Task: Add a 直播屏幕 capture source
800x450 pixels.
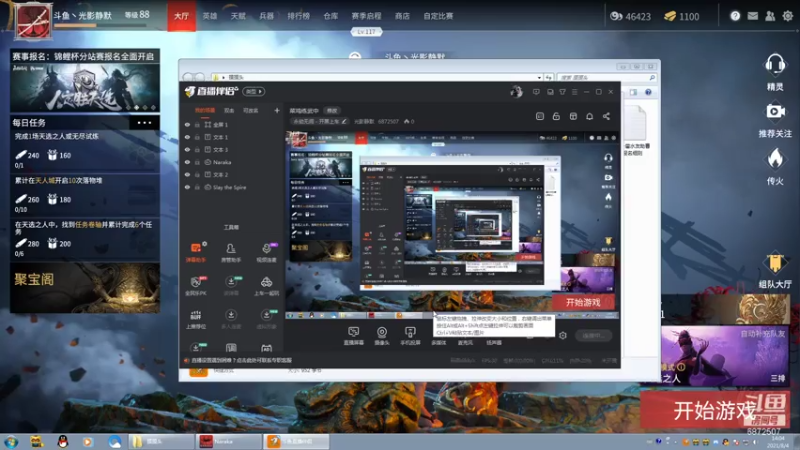Action: (x=354, y=336)
